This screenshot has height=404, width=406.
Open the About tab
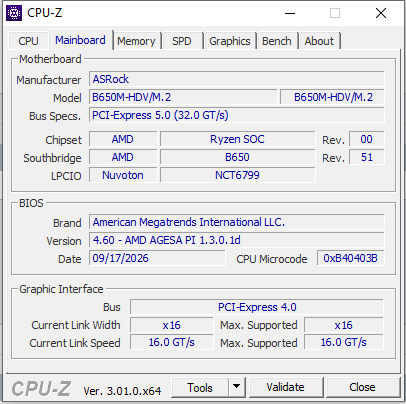pyautogui.click(x=319, y=41)
